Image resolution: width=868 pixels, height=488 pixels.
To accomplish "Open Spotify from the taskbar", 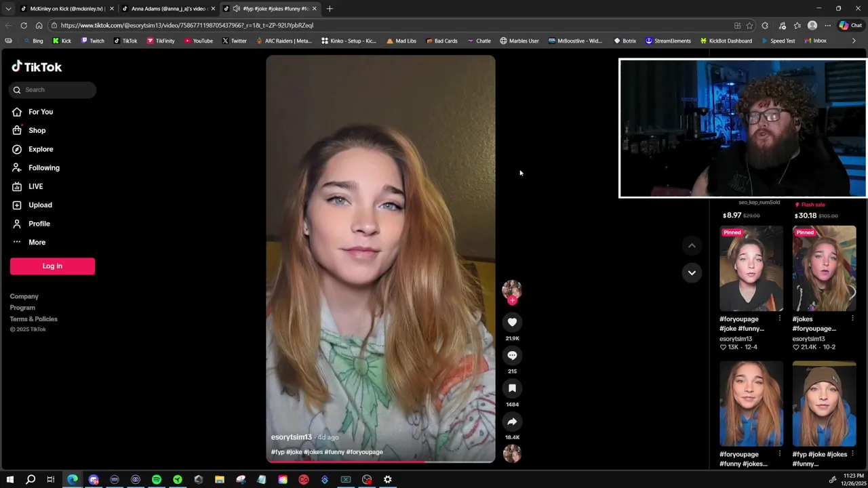I will click(x=157, y=480).
